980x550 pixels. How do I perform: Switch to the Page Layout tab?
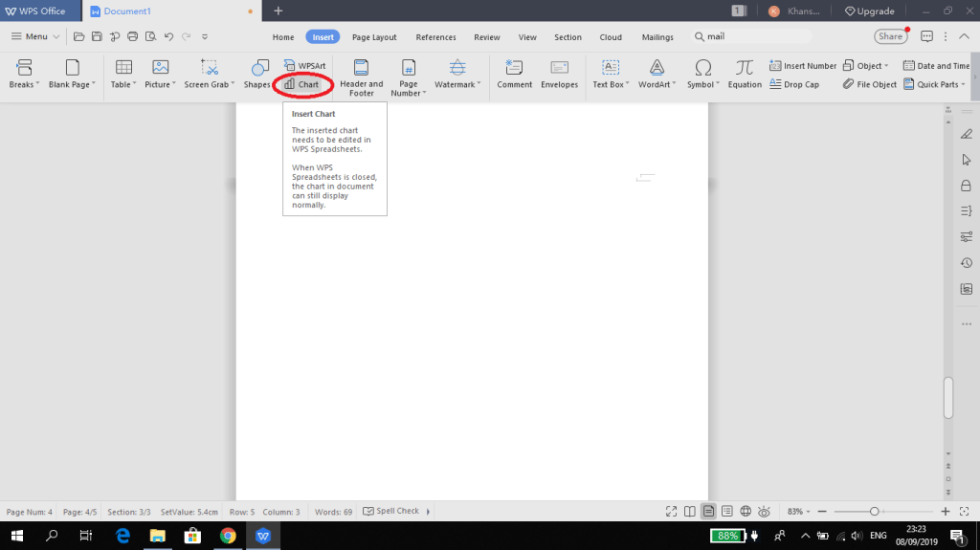coord(374,37)
